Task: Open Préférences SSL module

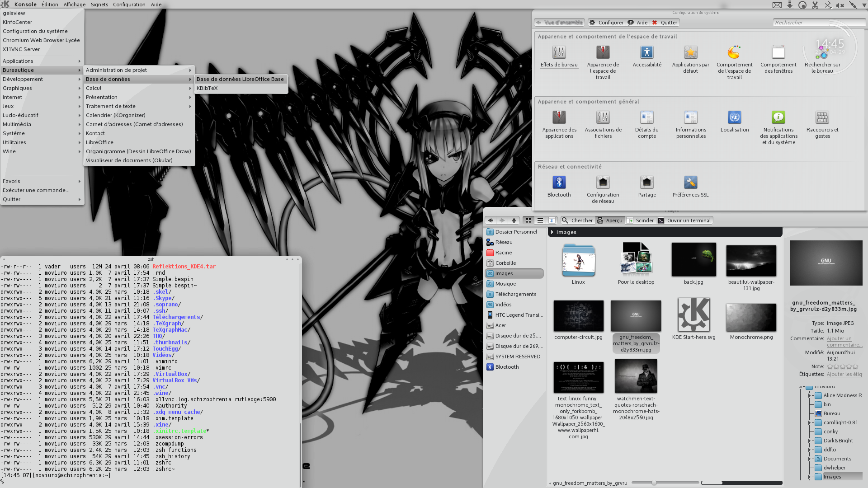Action: pyautogui.click(x=691, y=187)
